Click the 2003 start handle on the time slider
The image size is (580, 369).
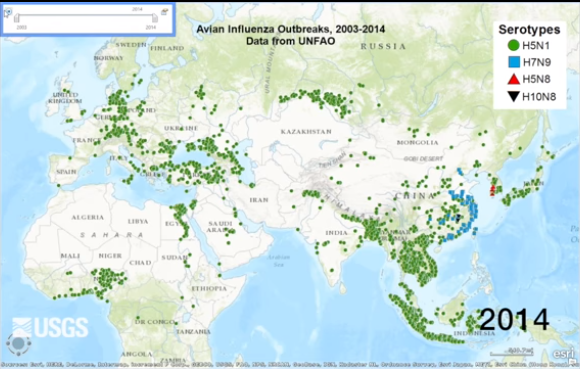tap(17, 18)
